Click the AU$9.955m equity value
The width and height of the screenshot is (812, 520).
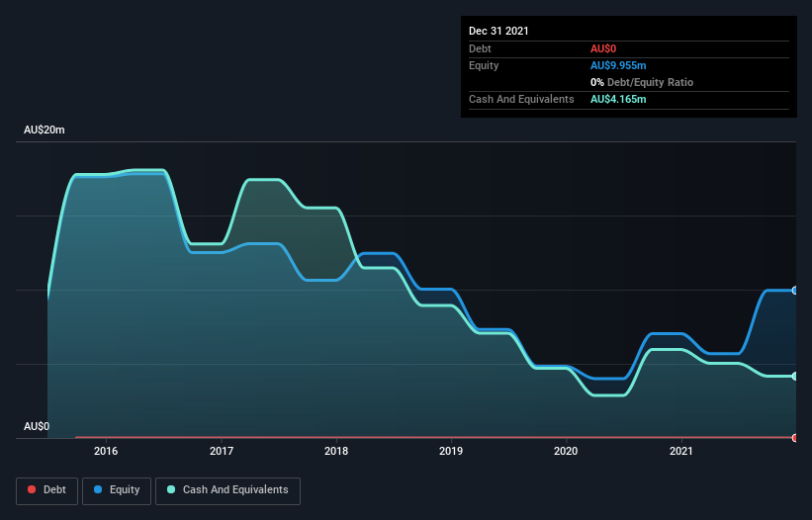tap(618, 65)
